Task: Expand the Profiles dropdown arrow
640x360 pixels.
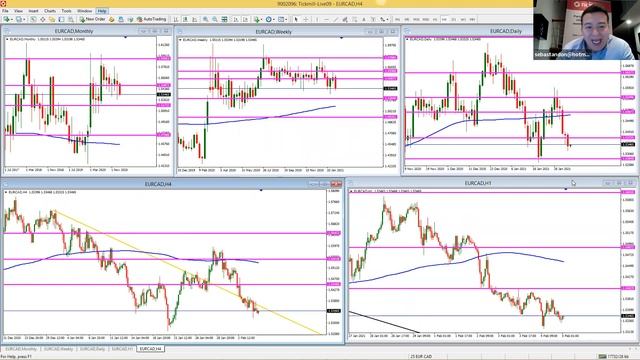Action: pyautogui.click(x=24, y=19)
